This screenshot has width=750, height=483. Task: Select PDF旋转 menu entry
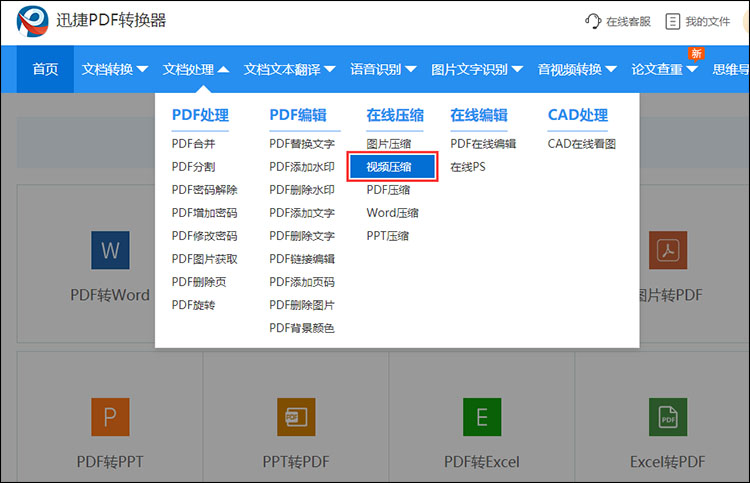point(194,305)
